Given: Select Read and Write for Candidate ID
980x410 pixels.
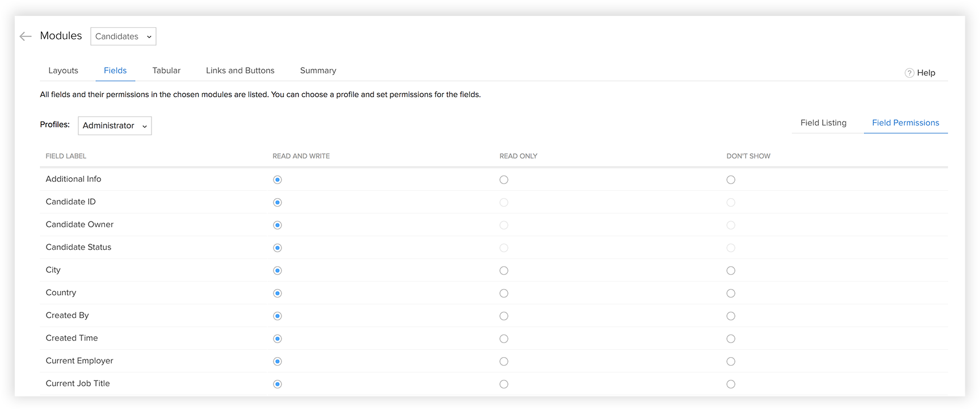Looking at the screenshot, I should pyautogui.click(x=277, y=203).
